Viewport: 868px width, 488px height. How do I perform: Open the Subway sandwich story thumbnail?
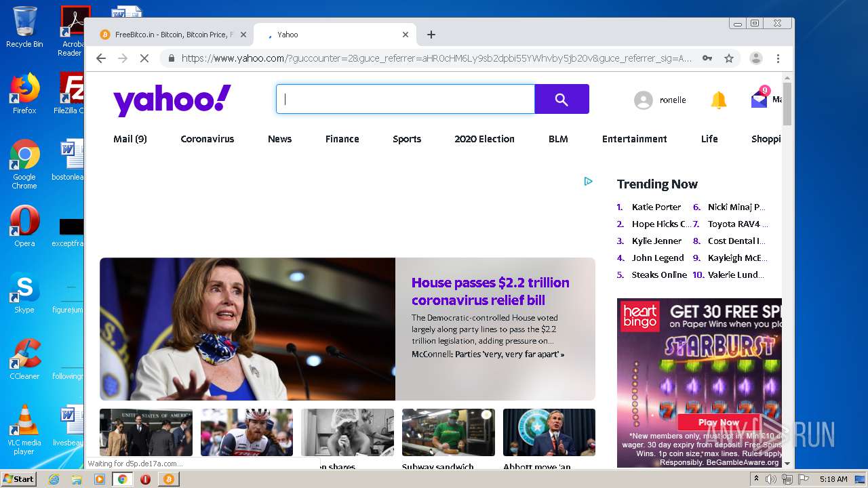pos(448,432)
